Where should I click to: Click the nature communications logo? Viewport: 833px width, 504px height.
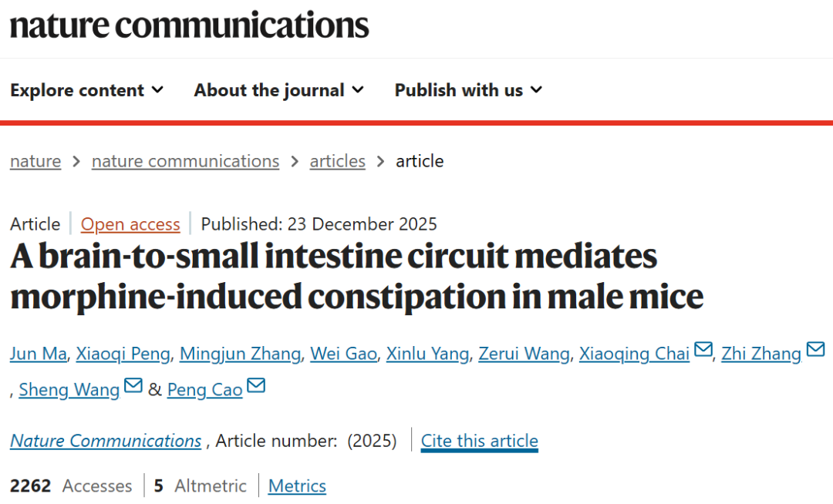coord(189,25)
